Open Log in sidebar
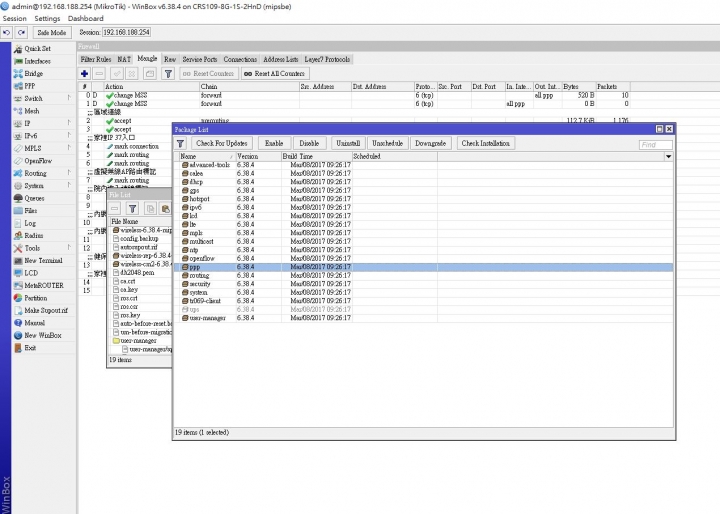 click(x=30, y=223)
